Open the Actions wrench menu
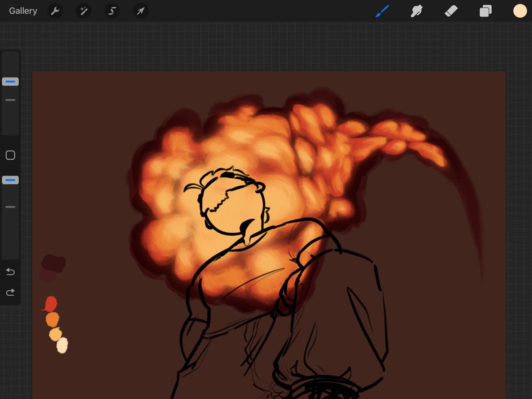532x399 pixels. click(55, 11)
